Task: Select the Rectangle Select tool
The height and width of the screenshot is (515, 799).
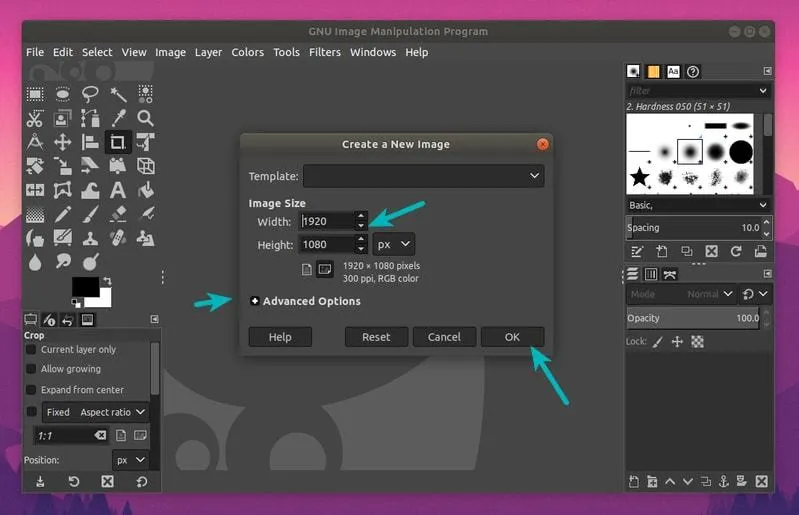Action: (x=35, y=94)
